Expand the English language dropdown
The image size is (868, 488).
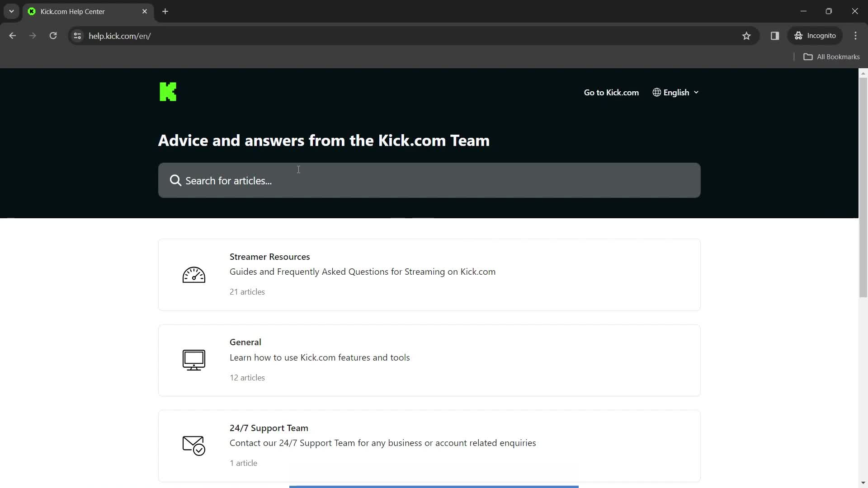676,92
